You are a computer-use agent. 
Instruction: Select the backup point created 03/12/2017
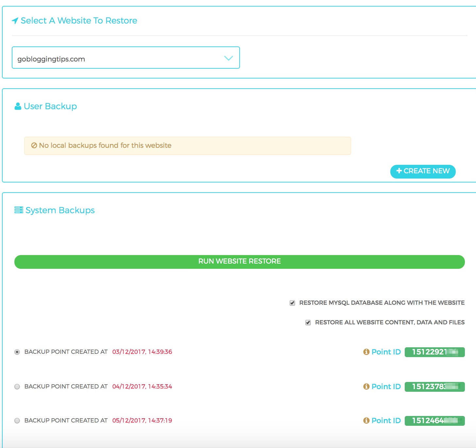pos(17,352)
